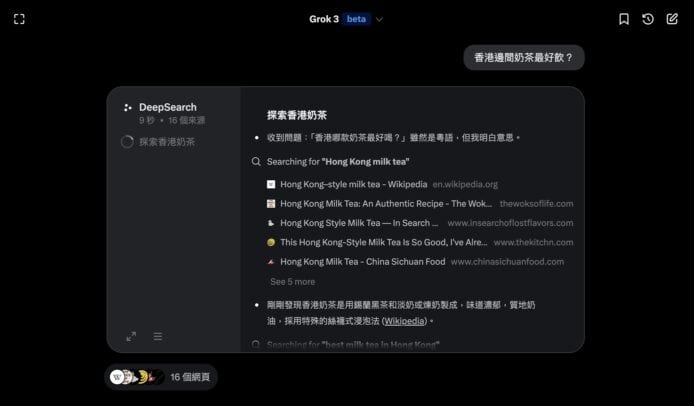The height and width of the screenshot is (406, 694).
Task: Expand the DeepSearch panel with arrows icon
Action: tap(131, 336)
